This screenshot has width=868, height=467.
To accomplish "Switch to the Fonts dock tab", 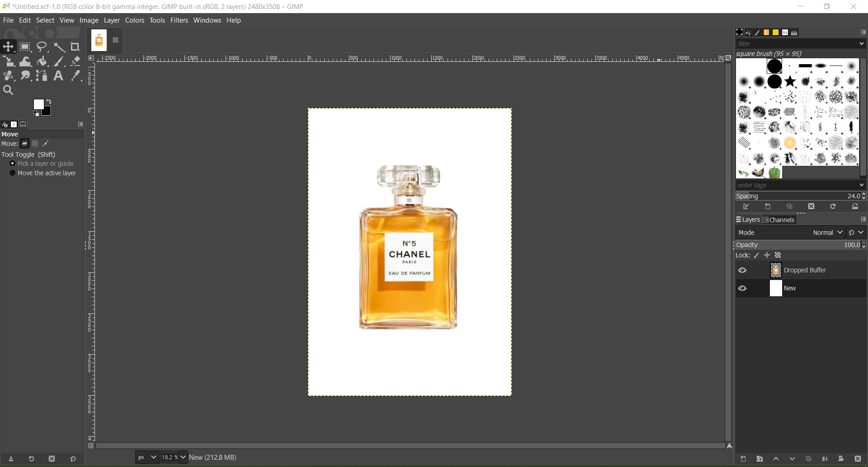I will [x=785, y=33].
